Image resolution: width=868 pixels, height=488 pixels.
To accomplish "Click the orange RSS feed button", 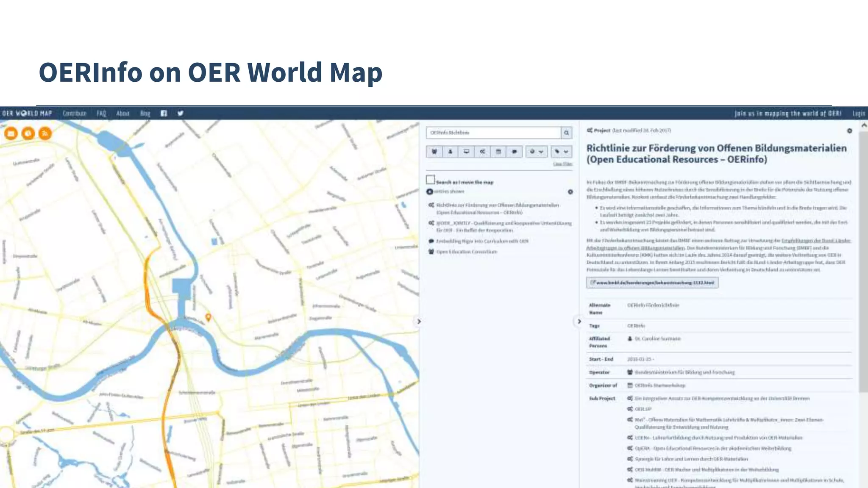I will pos(45,133).
